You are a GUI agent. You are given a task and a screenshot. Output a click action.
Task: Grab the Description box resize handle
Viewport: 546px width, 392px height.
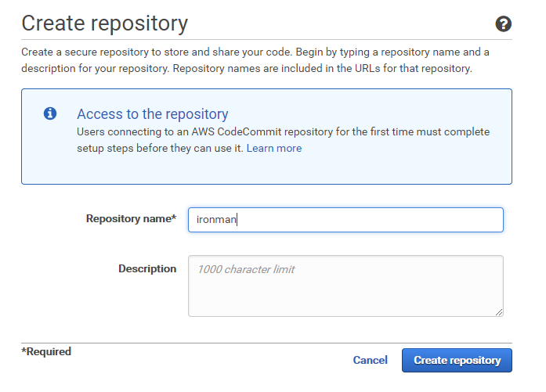[499, 312]
